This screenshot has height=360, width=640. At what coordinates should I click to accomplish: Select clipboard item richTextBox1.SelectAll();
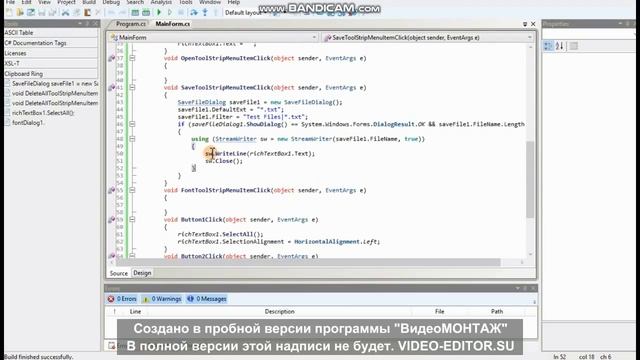coord(43,113)
